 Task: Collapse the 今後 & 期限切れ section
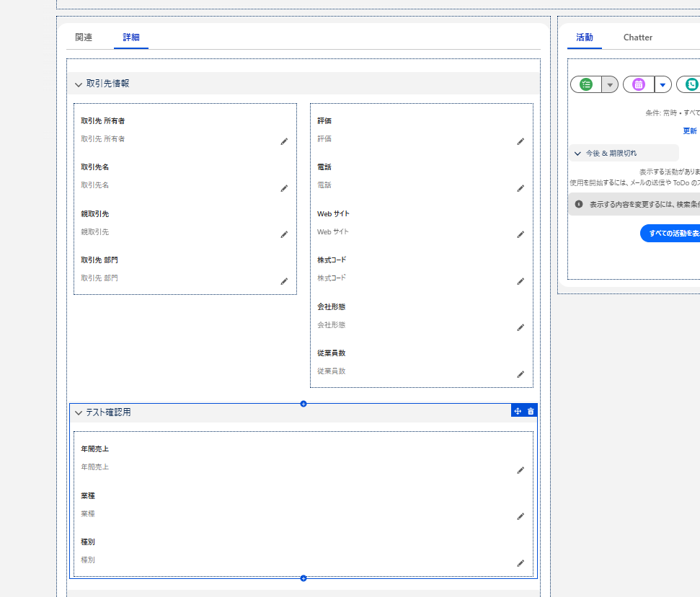click(577, 154)
